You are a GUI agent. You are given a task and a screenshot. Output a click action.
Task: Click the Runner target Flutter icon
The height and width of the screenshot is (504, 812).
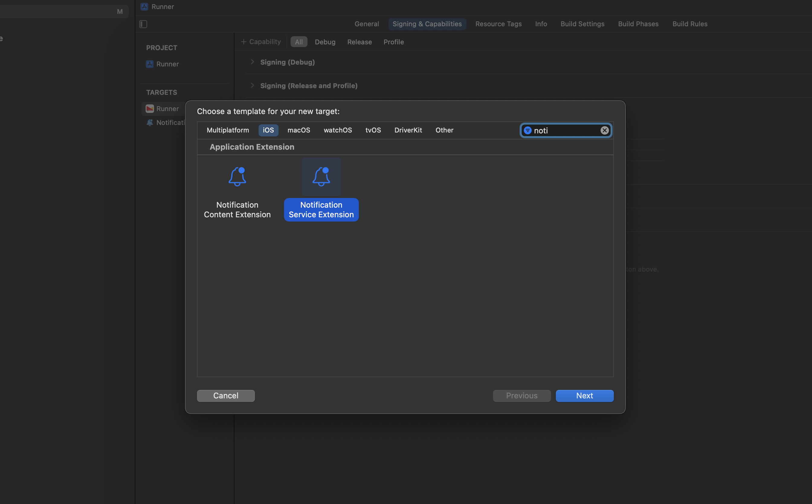coord(150,109)
